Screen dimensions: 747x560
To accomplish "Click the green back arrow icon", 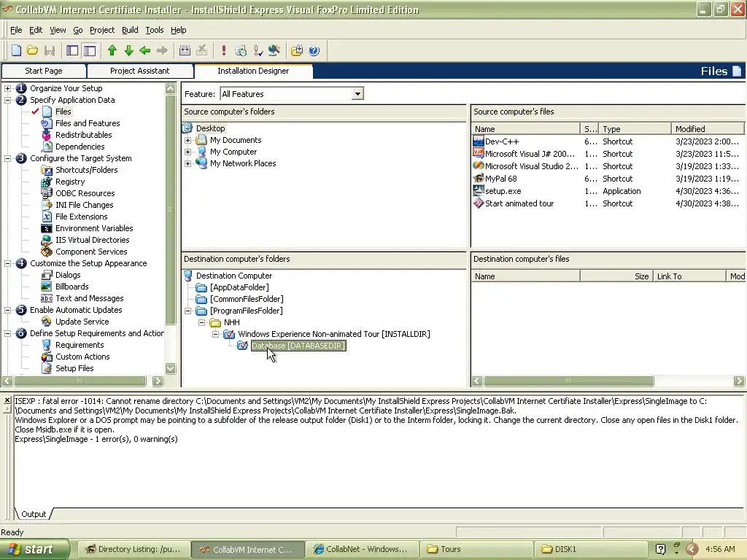I will (x=145, y=50).
